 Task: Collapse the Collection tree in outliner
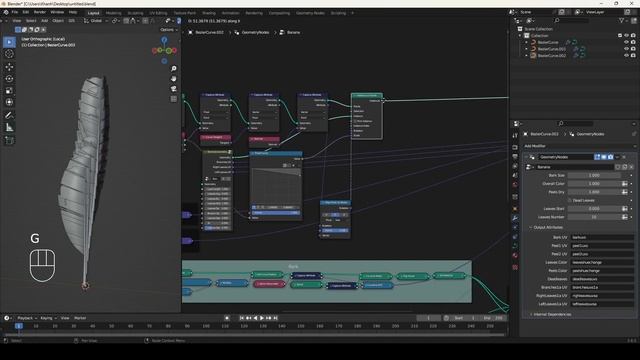[x=520, y=36]
